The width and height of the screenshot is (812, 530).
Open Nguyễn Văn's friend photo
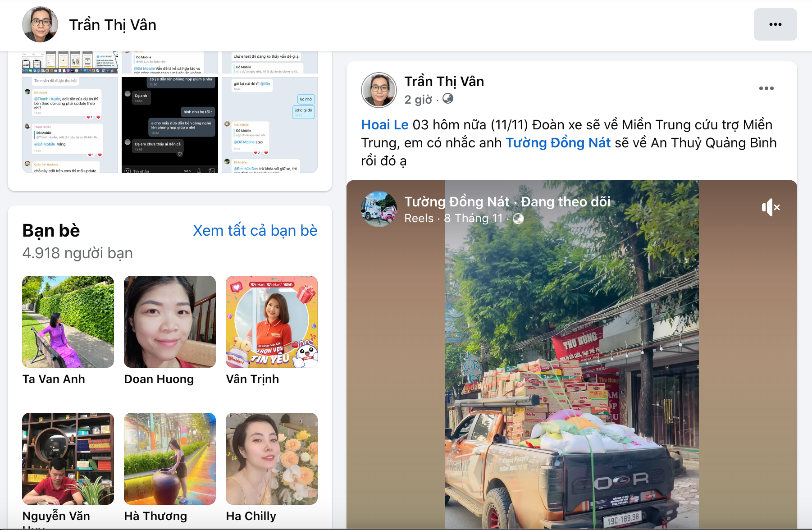coord(68,459)
